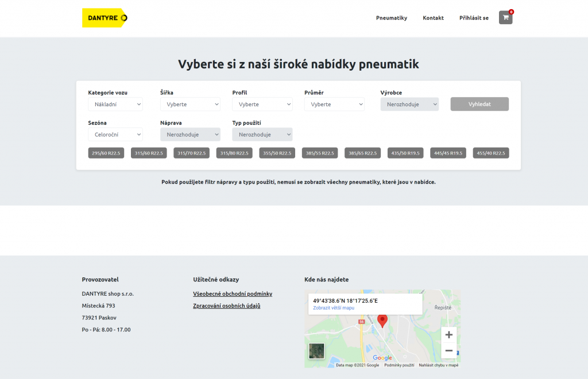Click the Vyhledat search button
The image size is (588, 379).
[x=479, y=104]
